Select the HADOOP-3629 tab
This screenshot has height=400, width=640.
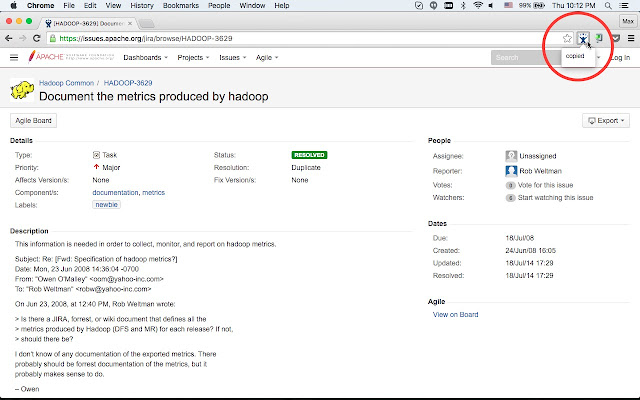click(x=88, y=23)
